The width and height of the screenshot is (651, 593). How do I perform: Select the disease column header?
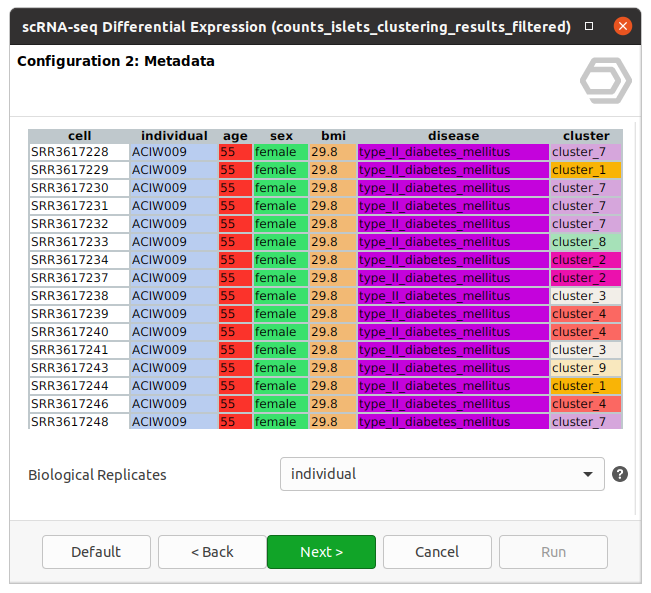[x=453, y=136]
